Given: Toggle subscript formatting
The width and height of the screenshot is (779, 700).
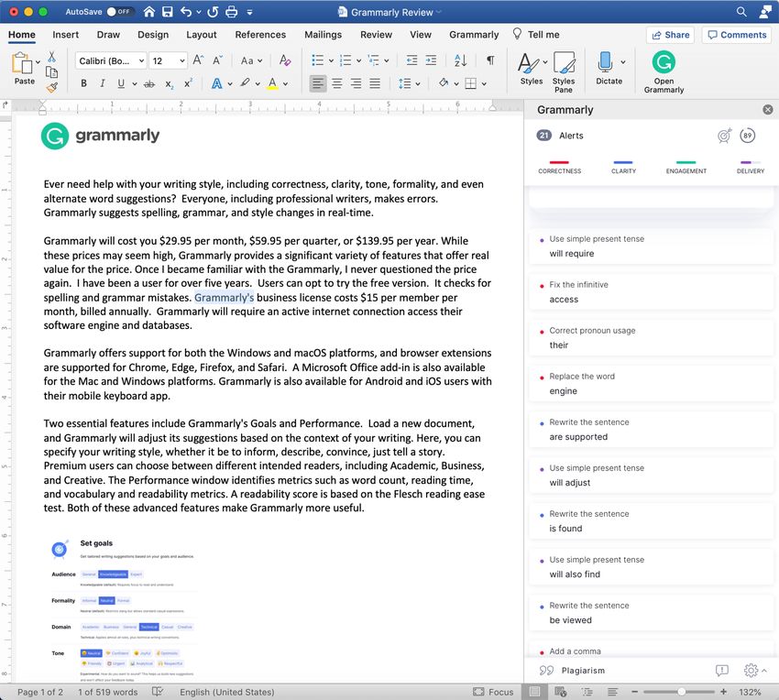Looking at the screenshot, I should tap(170, 84).
